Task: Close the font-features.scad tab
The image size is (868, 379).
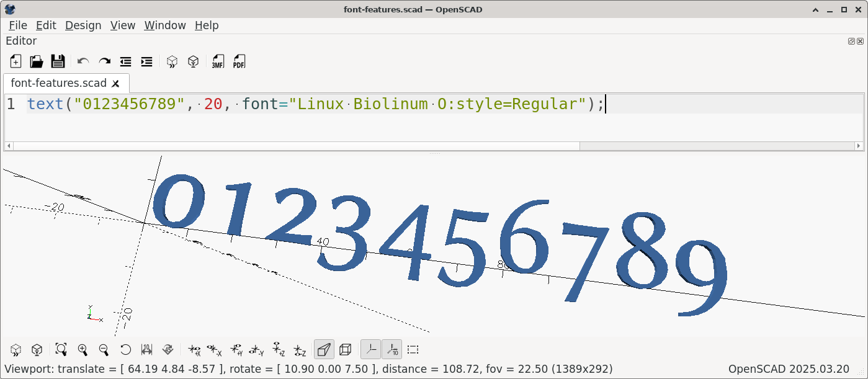Action: [117, 83]
